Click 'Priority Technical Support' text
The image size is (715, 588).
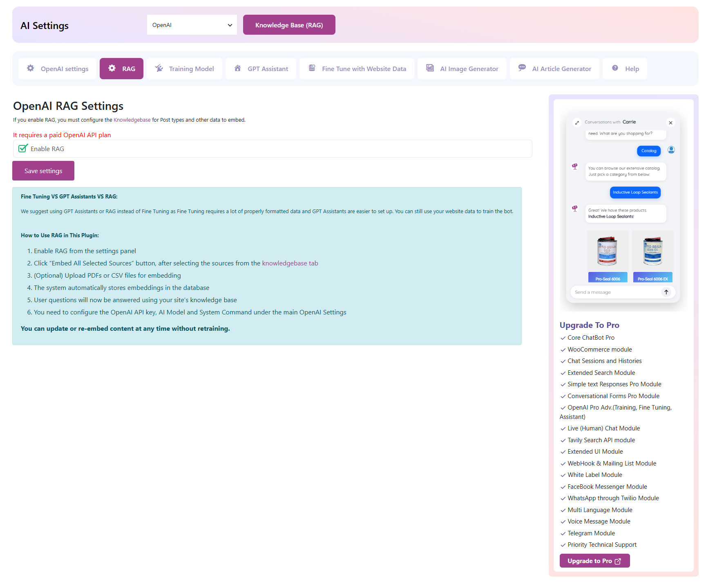tap(602, 545)
